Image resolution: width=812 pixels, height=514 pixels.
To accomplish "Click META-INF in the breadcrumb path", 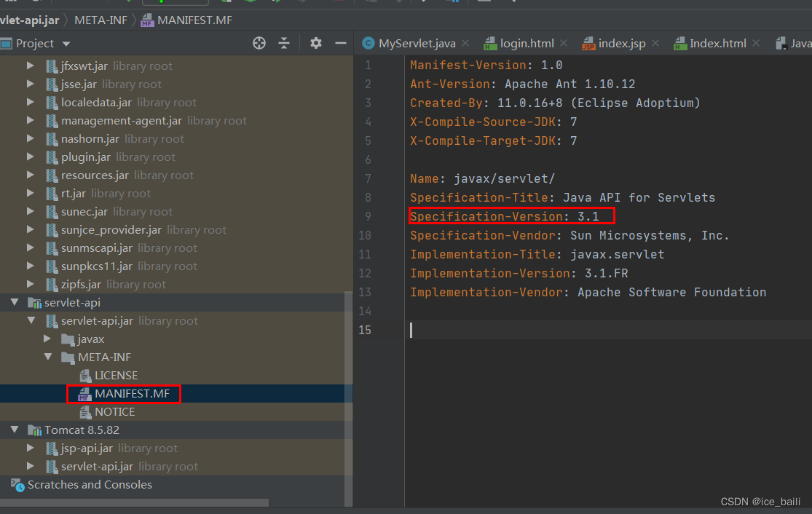I will 102,20.
